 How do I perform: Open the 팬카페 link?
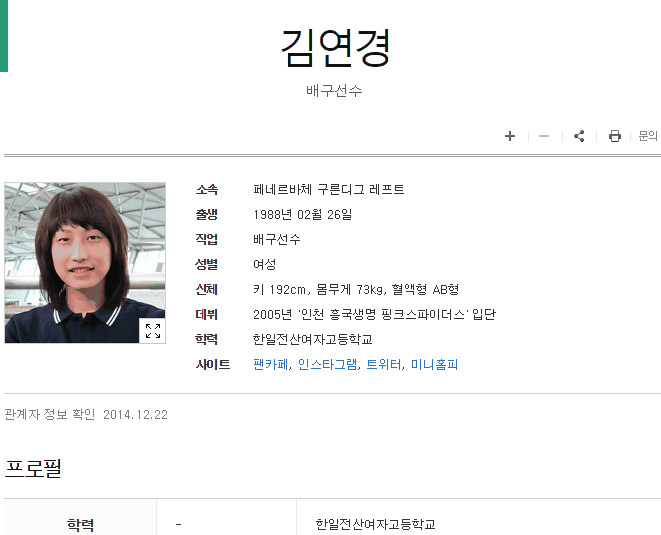tap(270, 364)
